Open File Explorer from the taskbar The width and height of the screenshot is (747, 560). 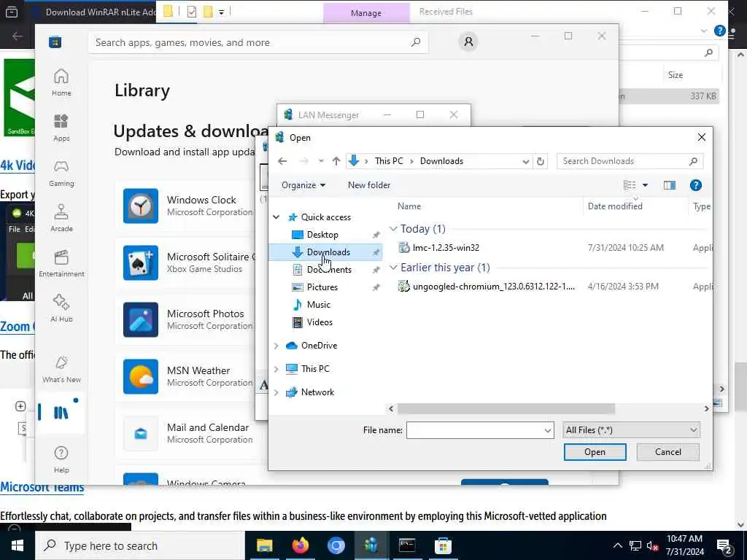[x=264, y=545]
